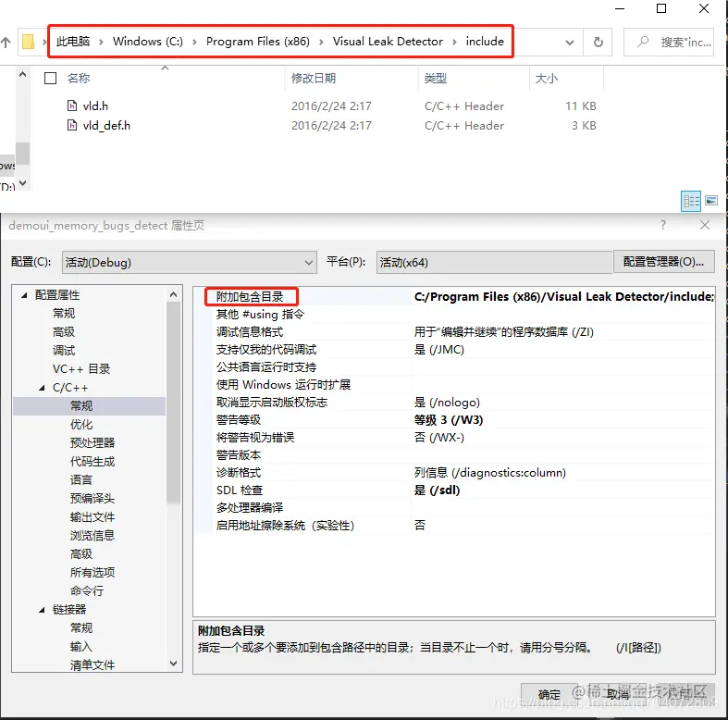Go to 此电脑 in the breadcrumb

(x=73, y=42)
